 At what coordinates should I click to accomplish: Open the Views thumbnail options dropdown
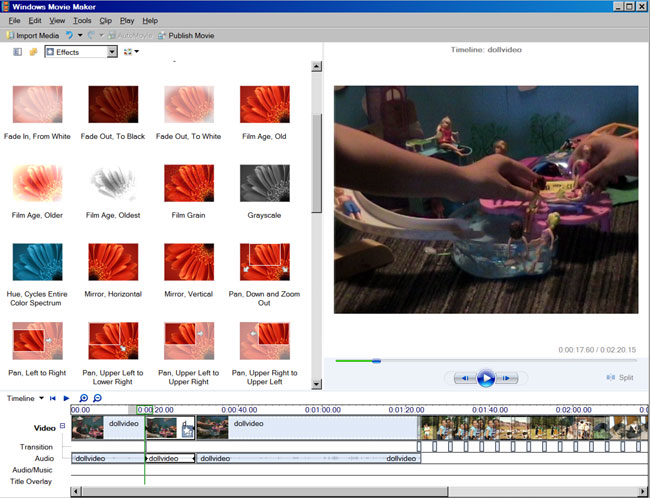tap(131, 52)
